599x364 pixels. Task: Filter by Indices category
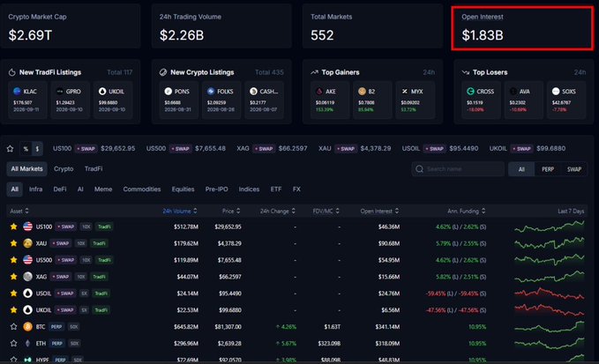pos(249,189)
